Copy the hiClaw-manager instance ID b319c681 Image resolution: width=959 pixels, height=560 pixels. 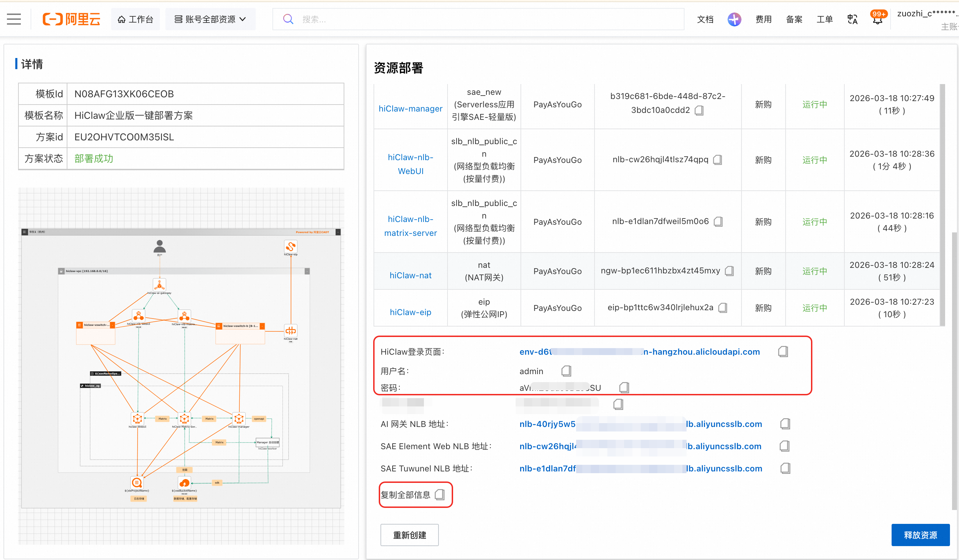pyautogui.click(x=699, y=110)
